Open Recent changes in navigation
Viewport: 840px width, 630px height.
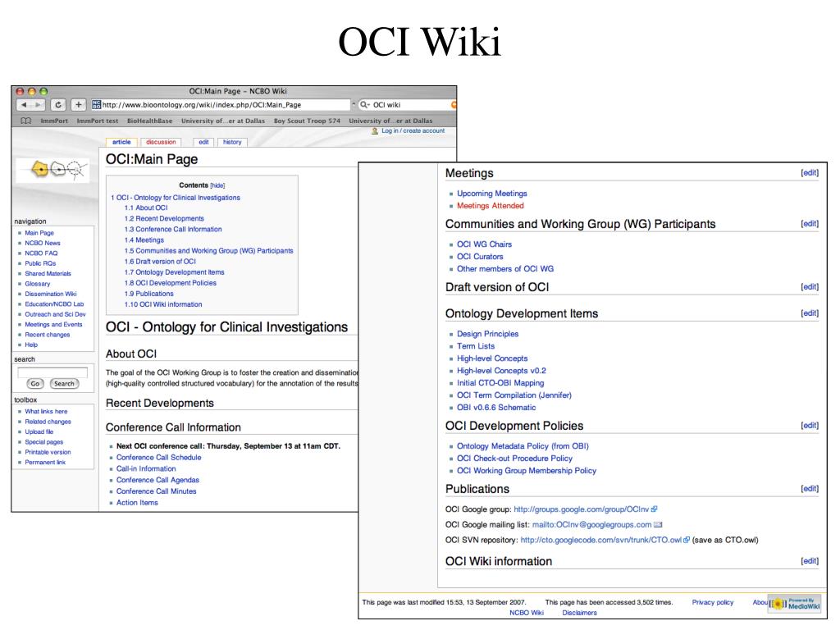pyautogui.click(x=47, y=335)
